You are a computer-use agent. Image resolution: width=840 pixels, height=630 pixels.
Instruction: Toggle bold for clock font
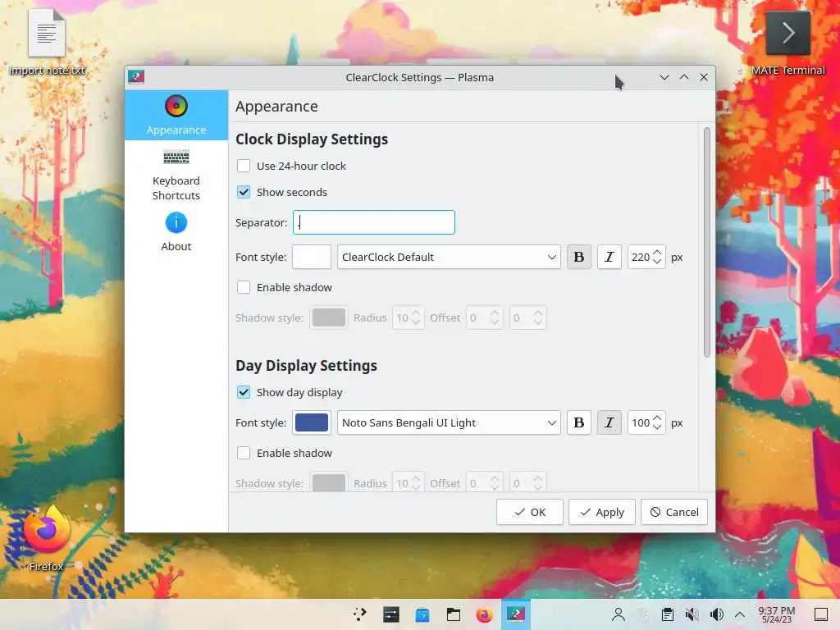pyautogui.click(x=579, y=257)
